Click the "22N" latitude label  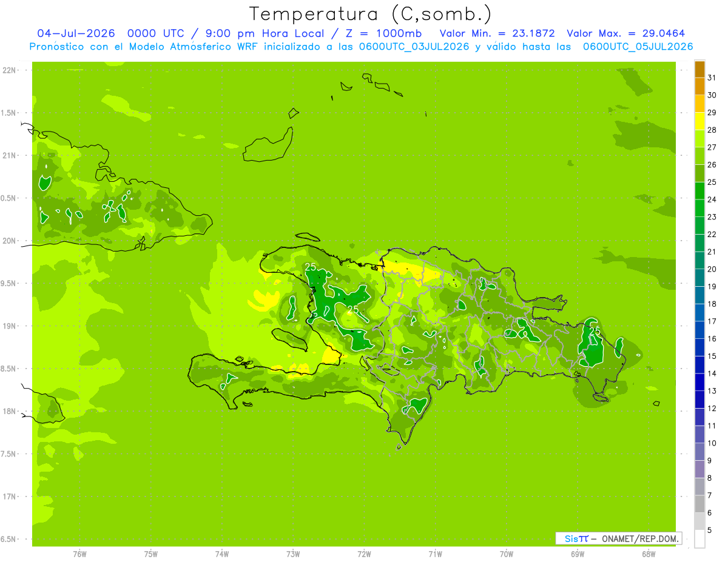point(10,70)
